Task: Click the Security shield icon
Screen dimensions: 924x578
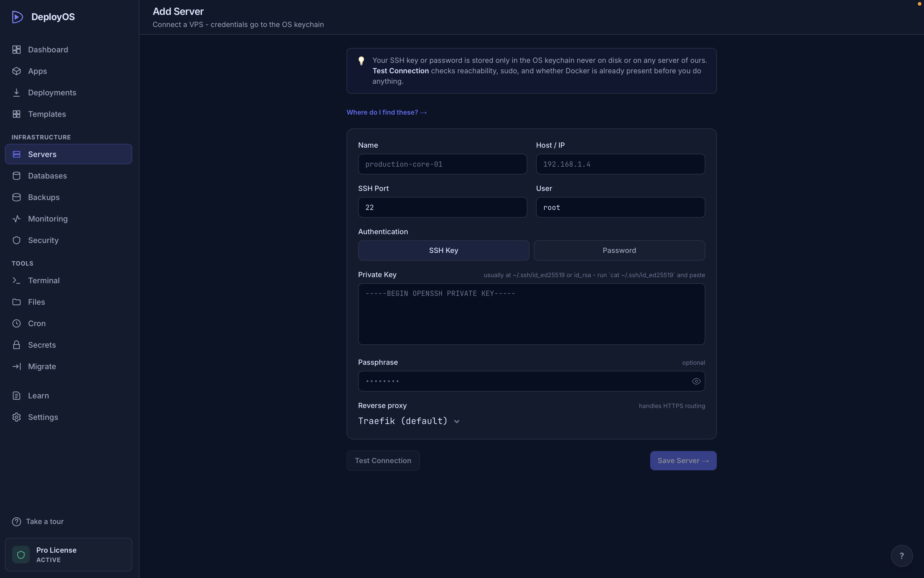Action: point(17,240)
